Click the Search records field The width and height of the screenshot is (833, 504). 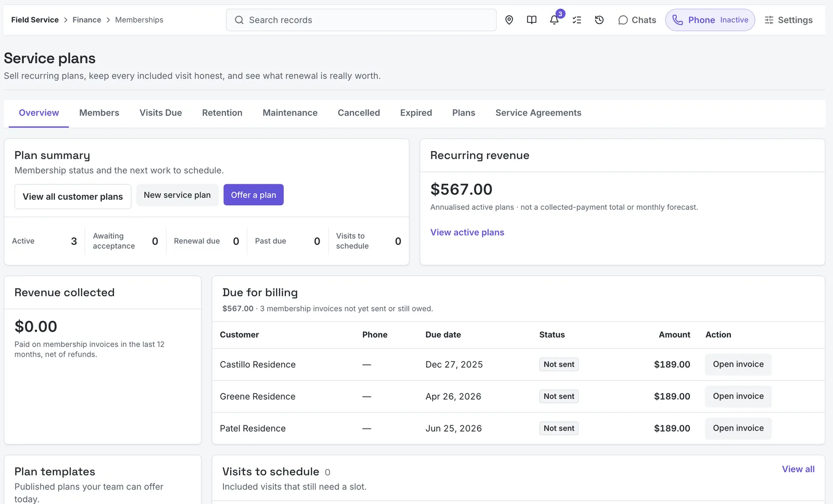coord(361,20)
